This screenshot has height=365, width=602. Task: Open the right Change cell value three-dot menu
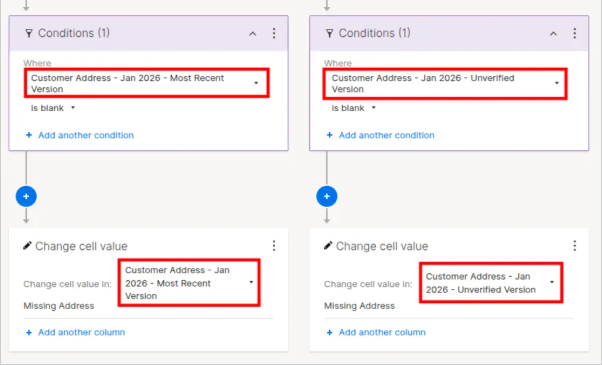coord(574,246)
